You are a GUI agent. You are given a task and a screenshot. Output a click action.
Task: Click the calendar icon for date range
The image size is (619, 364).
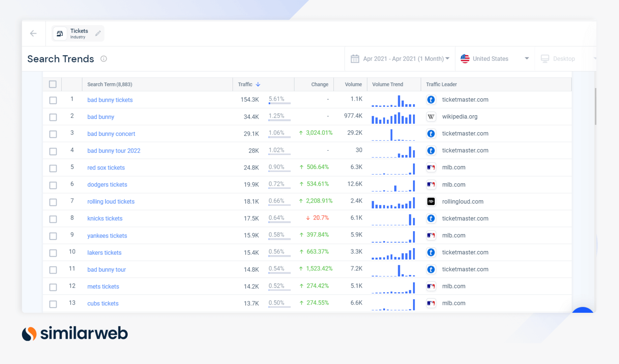[355, 59]
